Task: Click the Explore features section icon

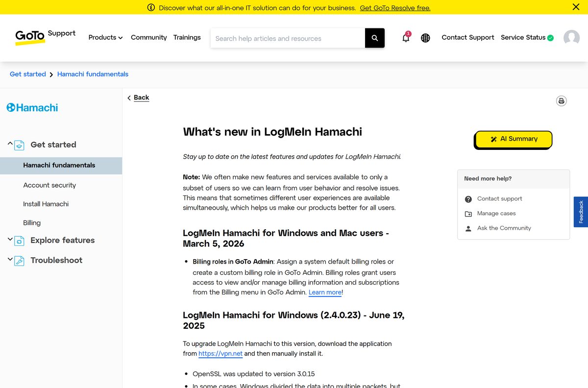Action: click(x=20, y=241)
